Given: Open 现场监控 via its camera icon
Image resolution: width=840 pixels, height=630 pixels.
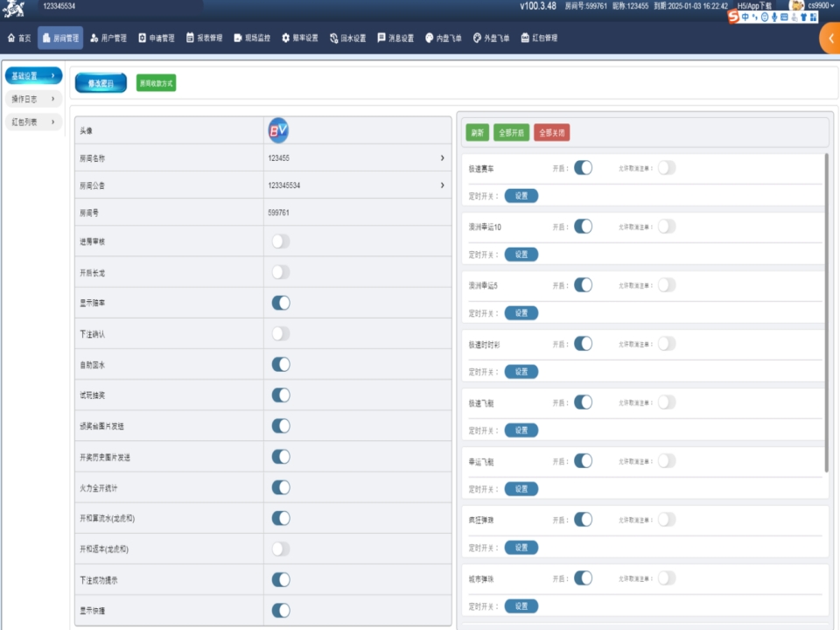Looking at the screenshot, I should [238, 38].
